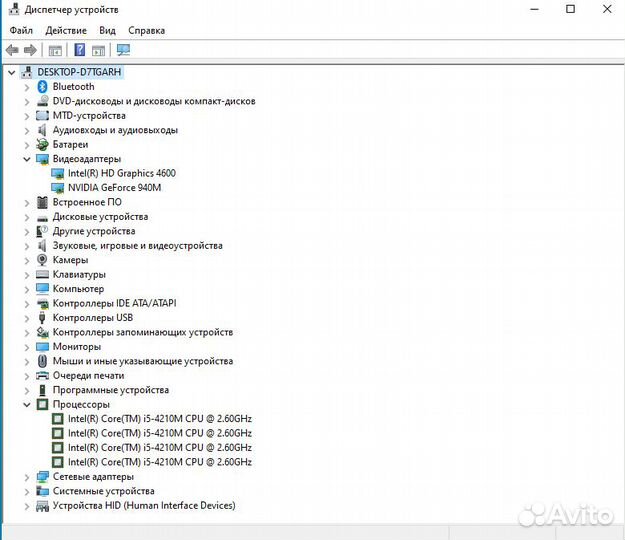
Task: Expand the Батареи category
Action: point(27,145)
